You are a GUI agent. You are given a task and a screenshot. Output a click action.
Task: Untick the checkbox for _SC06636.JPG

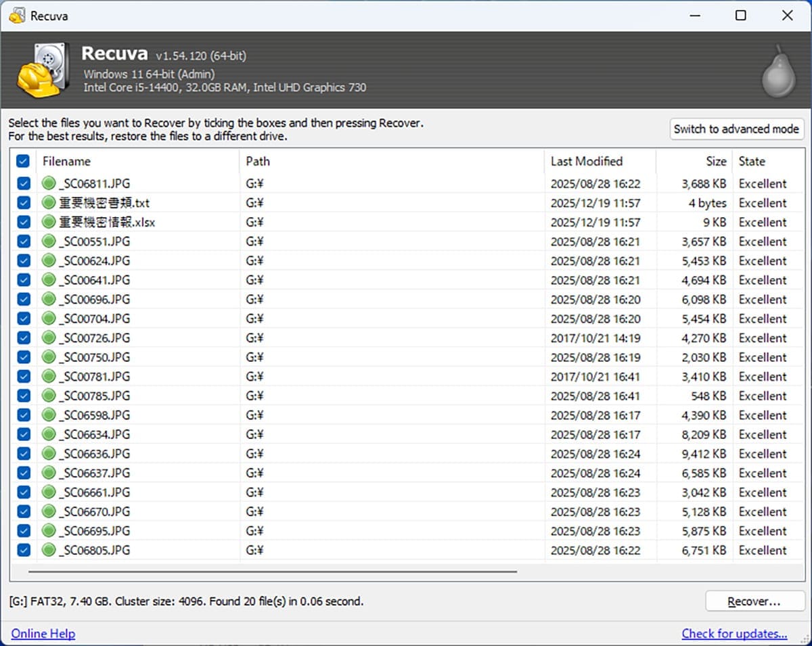(23, 453)
